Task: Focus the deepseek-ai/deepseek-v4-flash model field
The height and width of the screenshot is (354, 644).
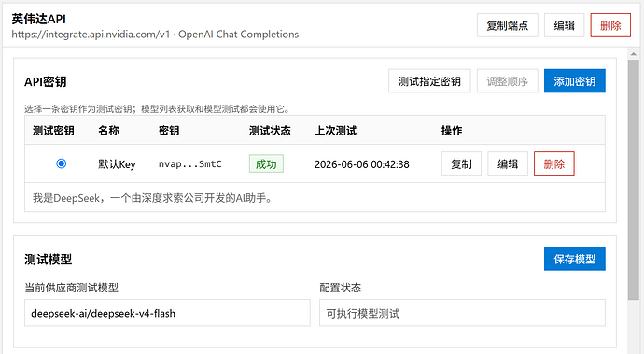Action: (167, 313)
